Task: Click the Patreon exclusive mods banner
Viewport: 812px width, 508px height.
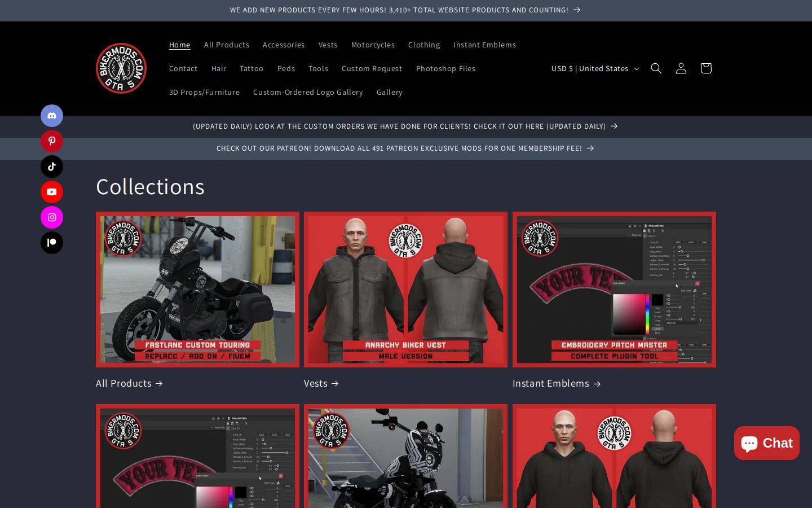Action: coord(405,148)
